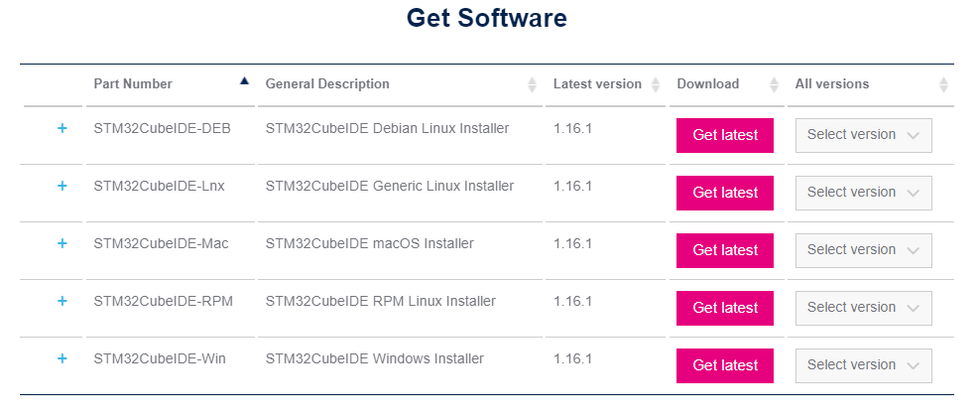Open Select version dropdown for STM32CubeIDE-RPM

pyautogui.click(x=864, y=308)
